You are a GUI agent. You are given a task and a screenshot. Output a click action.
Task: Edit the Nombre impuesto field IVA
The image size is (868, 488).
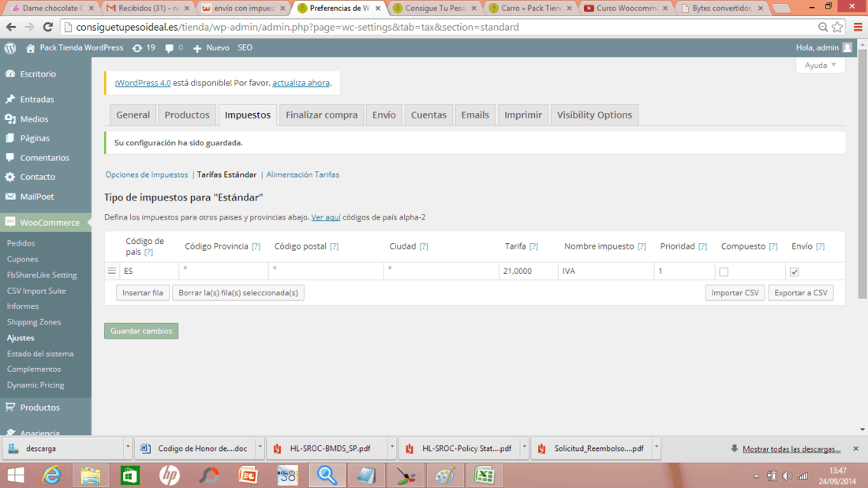[605, 271]
